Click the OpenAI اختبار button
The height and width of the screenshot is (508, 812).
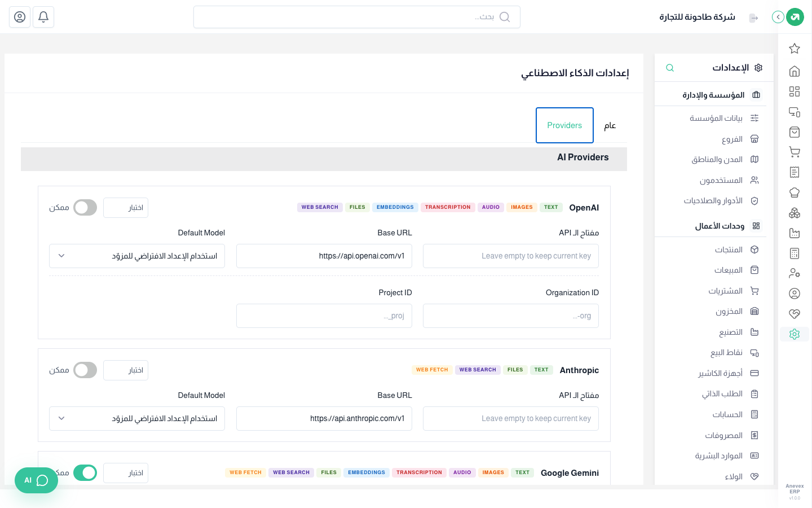(126, 208)
